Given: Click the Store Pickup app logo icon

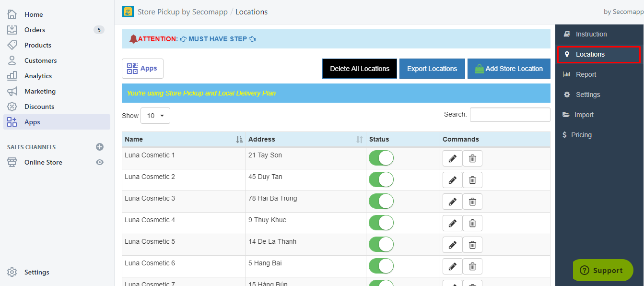Looking at the screenshot, I should point(128,12).
